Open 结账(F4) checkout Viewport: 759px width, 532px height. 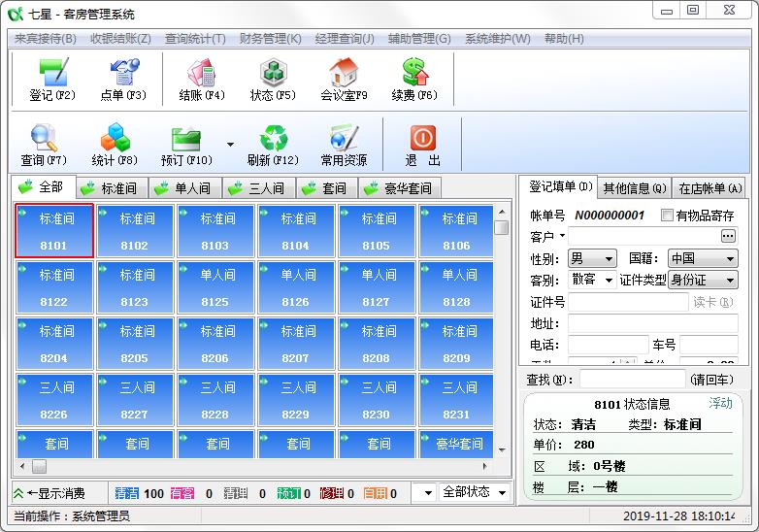click(201, 80)
